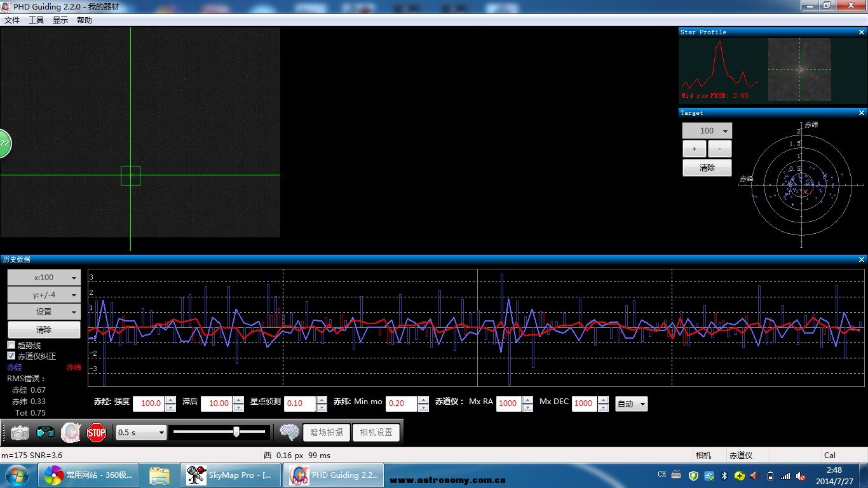Click the cloud sync tray icon
Viewport: 868px width, 488px height.
pyautogui.click(x=709, y=475)
